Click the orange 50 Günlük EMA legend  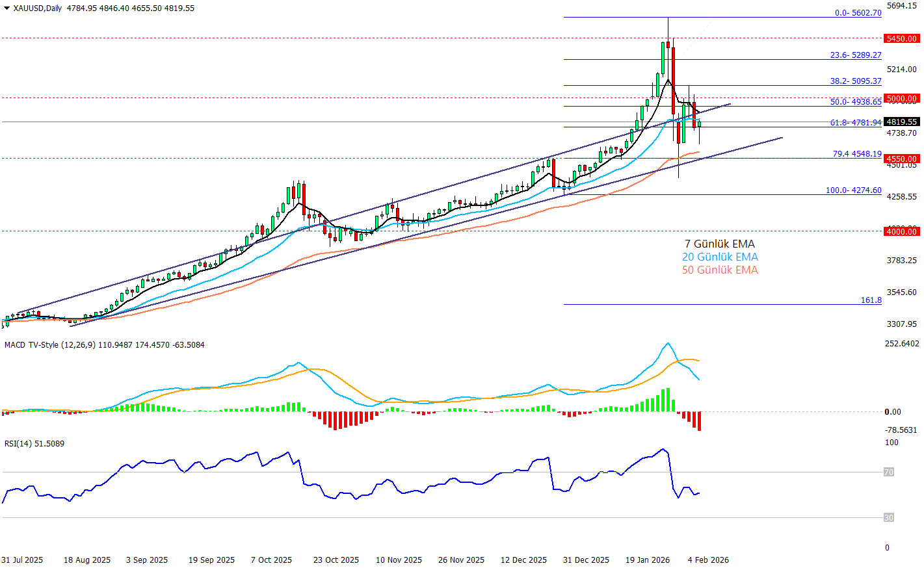720,270
